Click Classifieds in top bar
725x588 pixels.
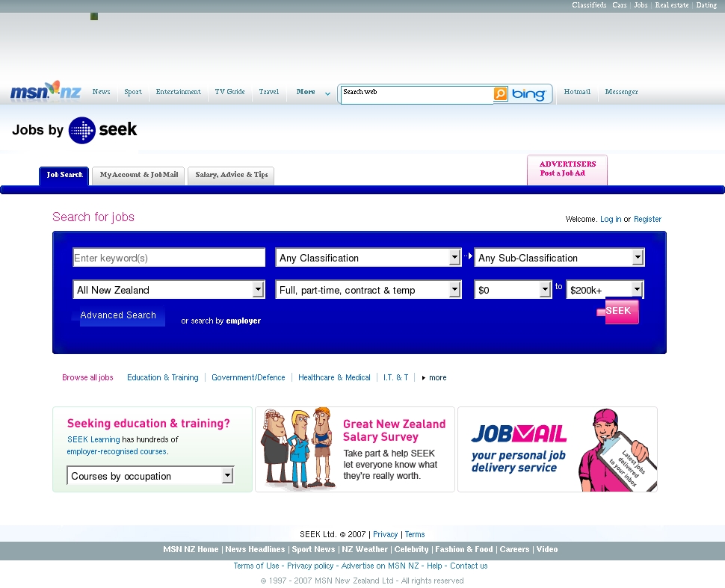(589, 5)
